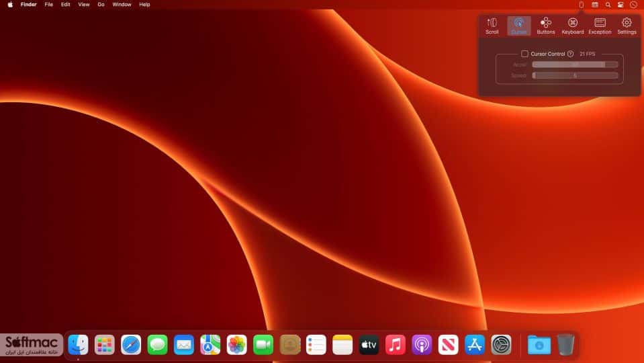Viewport: 644px width, 363px height.
Task: Click the Accel slider track
Action: tap(575, 65)
